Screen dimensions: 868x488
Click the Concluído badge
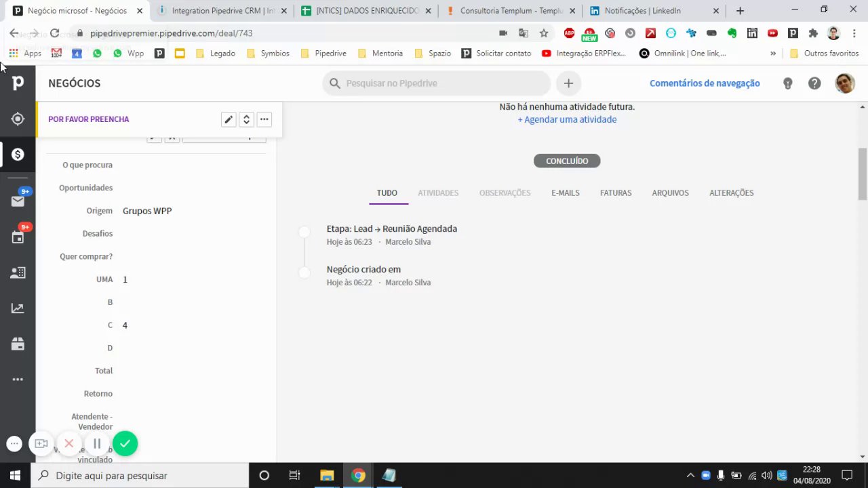(x=567, y=161)
